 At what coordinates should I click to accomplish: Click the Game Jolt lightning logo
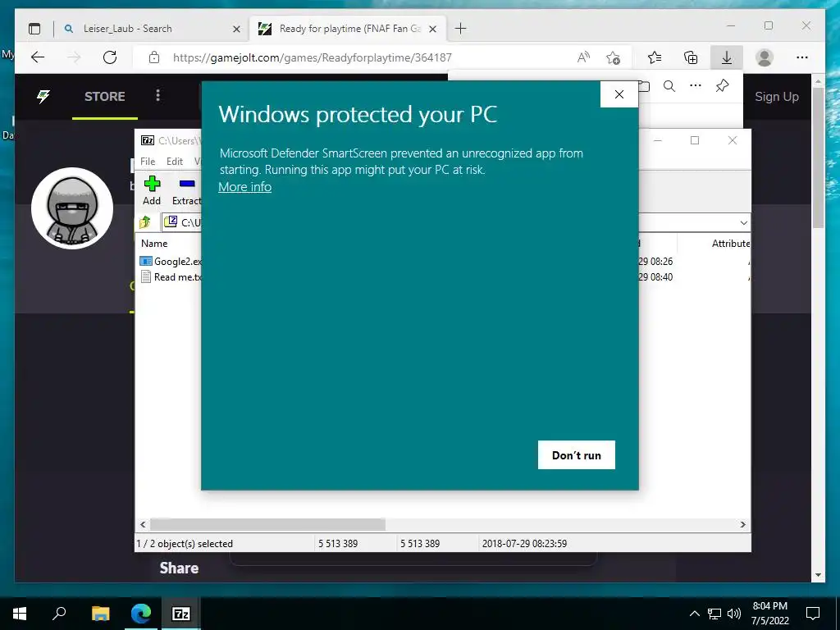43,97
